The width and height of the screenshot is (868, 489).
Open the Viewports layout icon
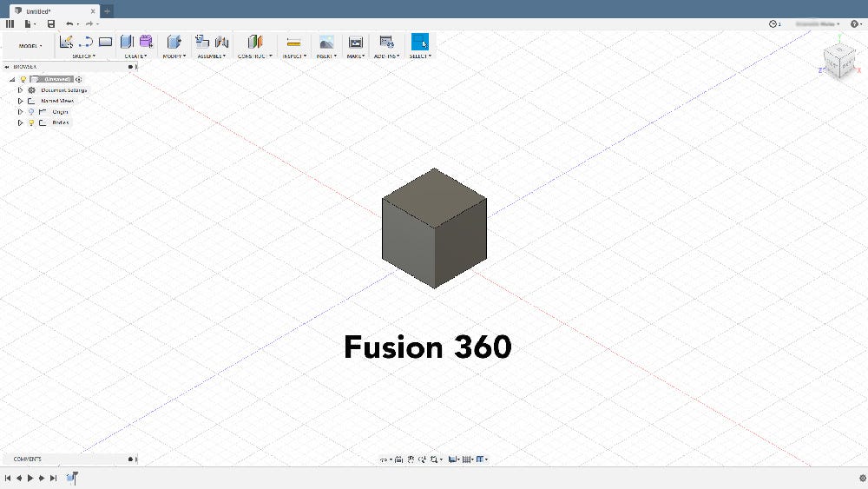point(480,459)
